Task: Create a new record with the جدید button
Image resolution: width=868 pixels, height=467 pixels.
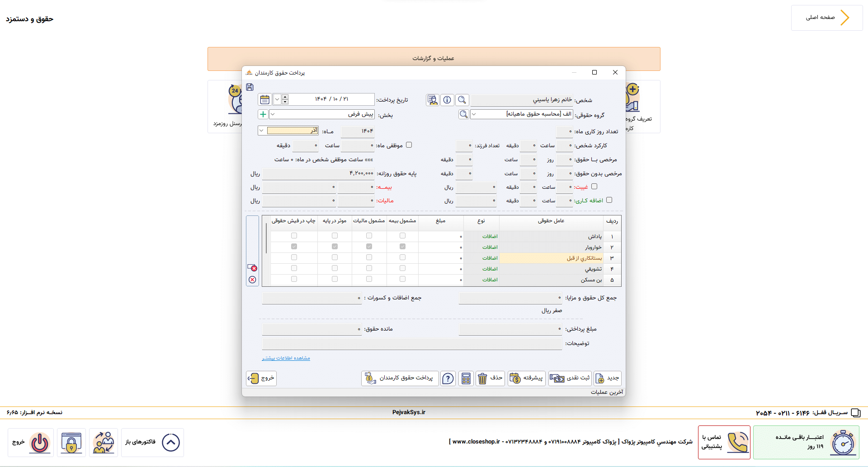Action: click(608, 378)
